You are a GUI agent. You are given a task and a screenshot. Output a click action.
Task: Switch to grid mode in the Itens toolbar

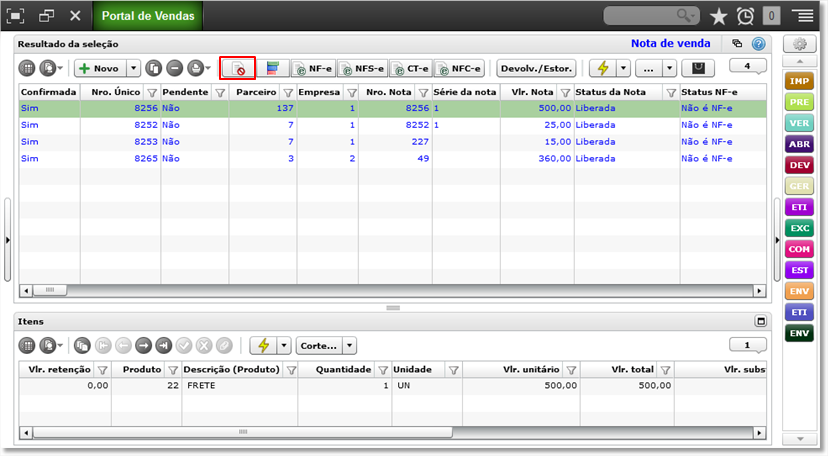click(x=27, y=346)
